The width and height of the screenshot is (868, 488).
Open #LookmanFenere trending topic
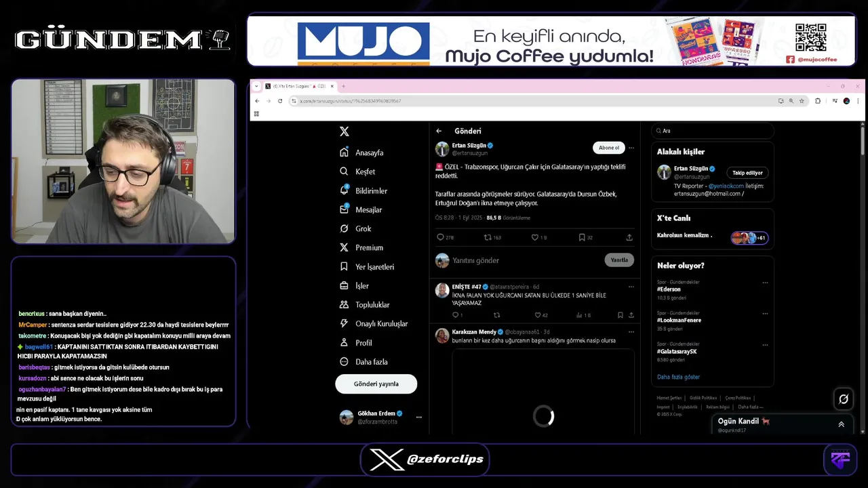pyautogui.click(x=679, y=320)
